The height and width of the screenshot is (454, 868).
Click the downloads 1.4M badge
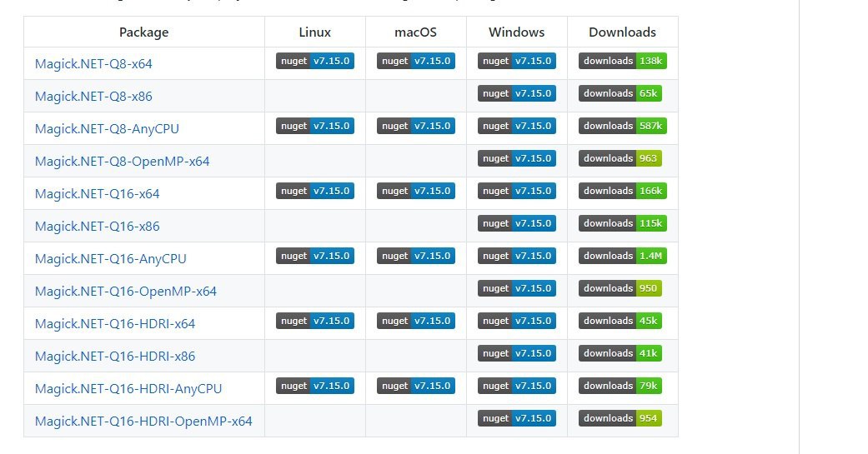[x=623, y=256]
